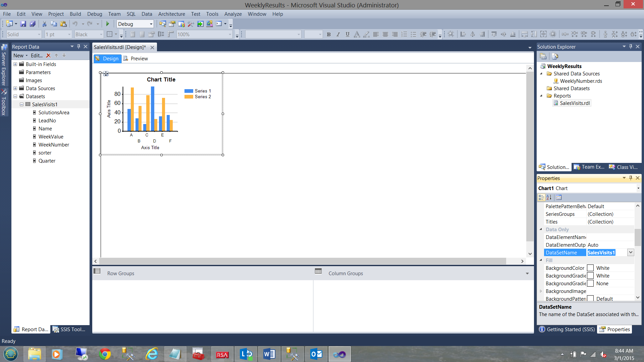Image resolution: width=644 pixels, height=362 pixels.
Task: Click the Save All toolbar icon
Action: [33, 24]
